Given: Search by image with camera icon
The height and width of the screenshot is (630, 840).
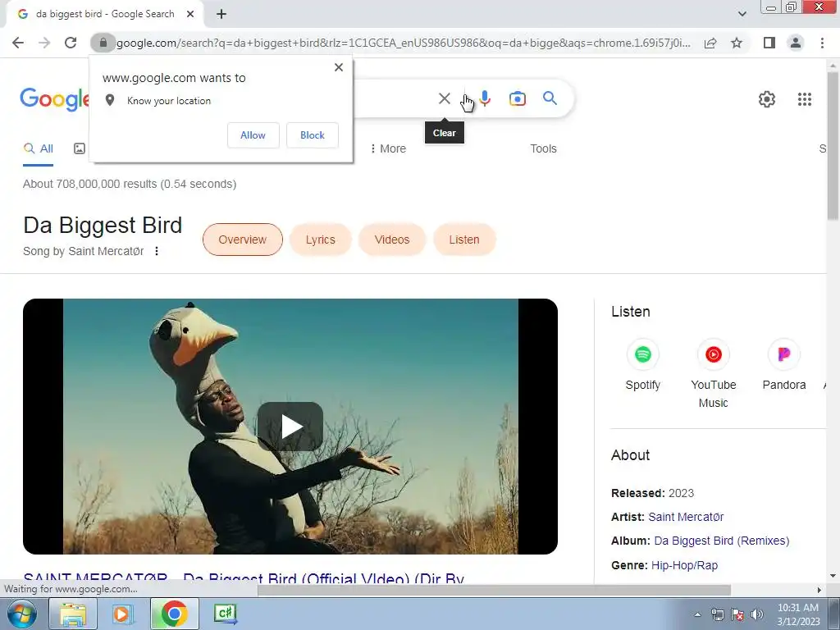Looking at the screenshot, I should 517,98.
